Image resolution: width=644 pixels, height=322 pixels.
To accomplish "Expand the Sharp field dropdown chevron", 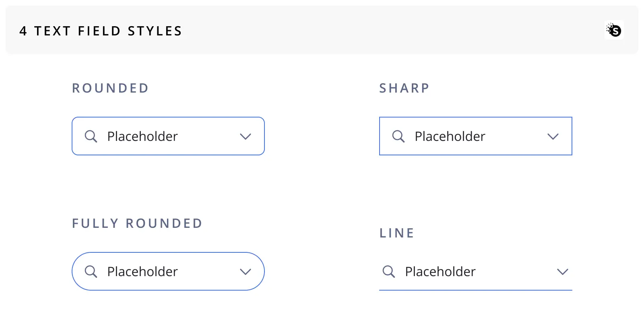I will click(x=553, y=136).
